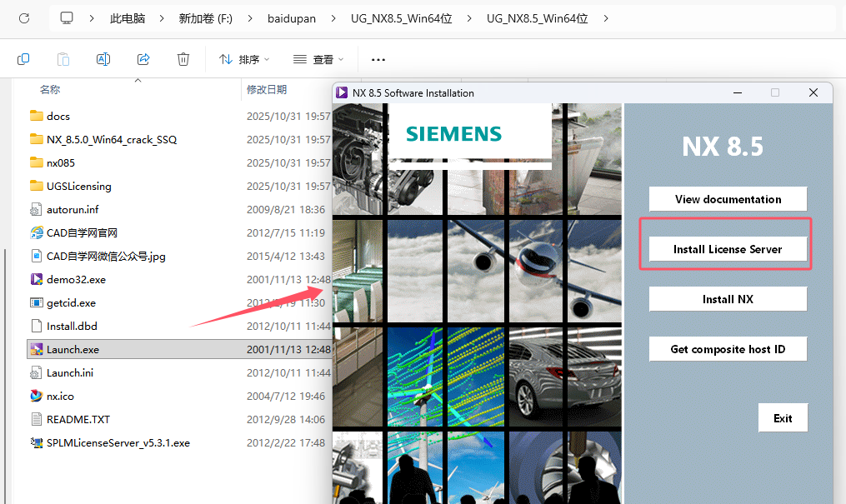
Task: Click the delete trash icon in toolbar
Action: point(183,59)
